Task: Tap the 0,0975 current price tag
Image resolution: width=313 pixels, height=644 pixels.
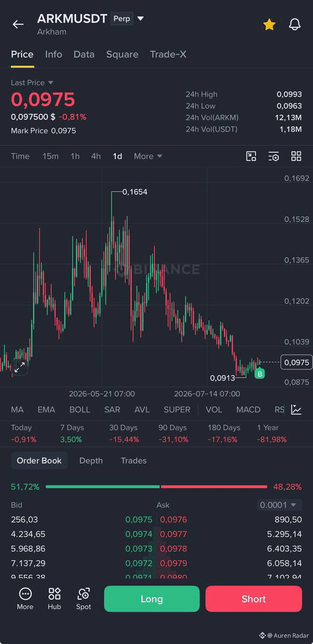Action: [296, 362]
